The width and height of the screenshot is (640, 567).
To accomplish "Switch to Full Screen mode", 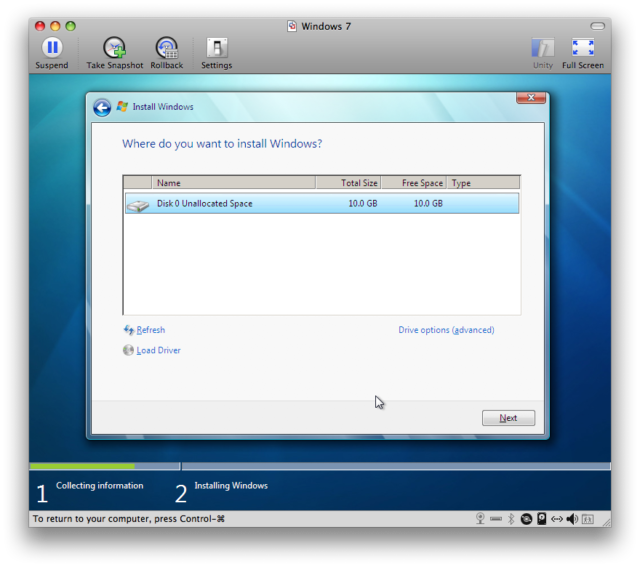I will [583, 53].
